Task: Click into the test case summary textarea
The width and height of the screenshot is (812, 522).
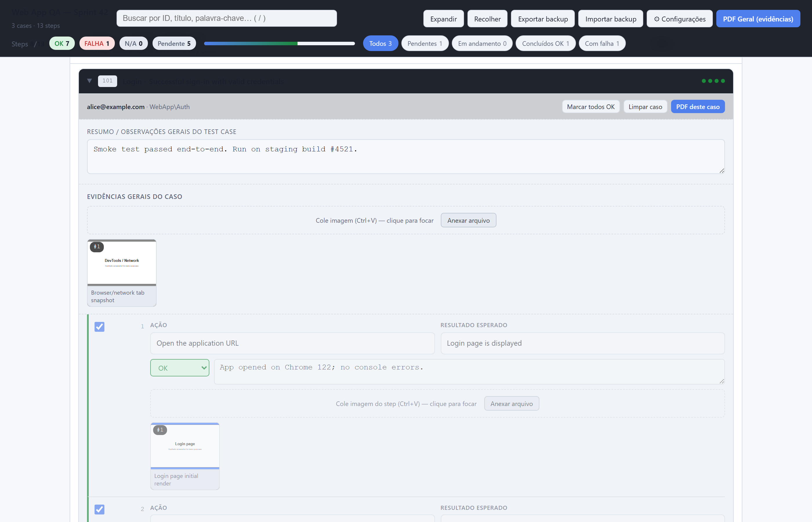Action: 406,157
